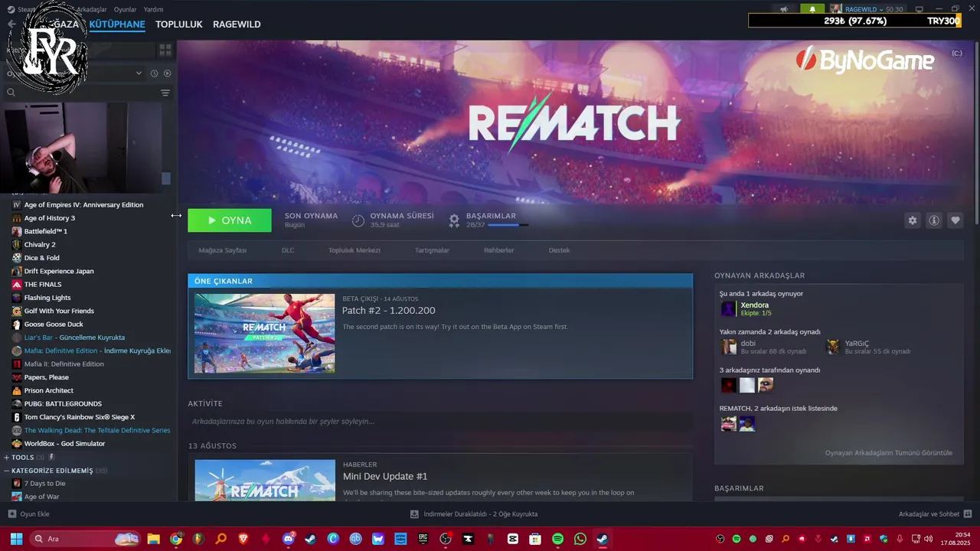The width and height of the screenshot is (980, 551).
Task: Open the Arkadaşlar menu
Action: (x=91, y=9)
